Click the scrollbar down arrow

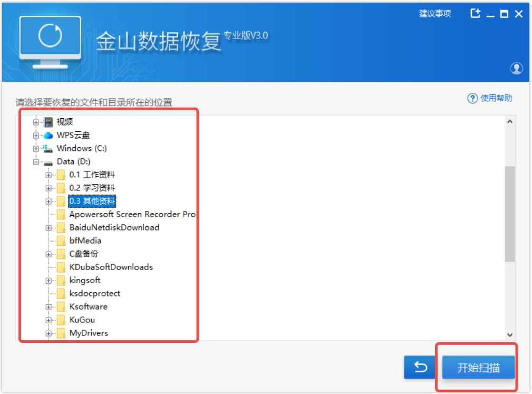pos(510,334)
